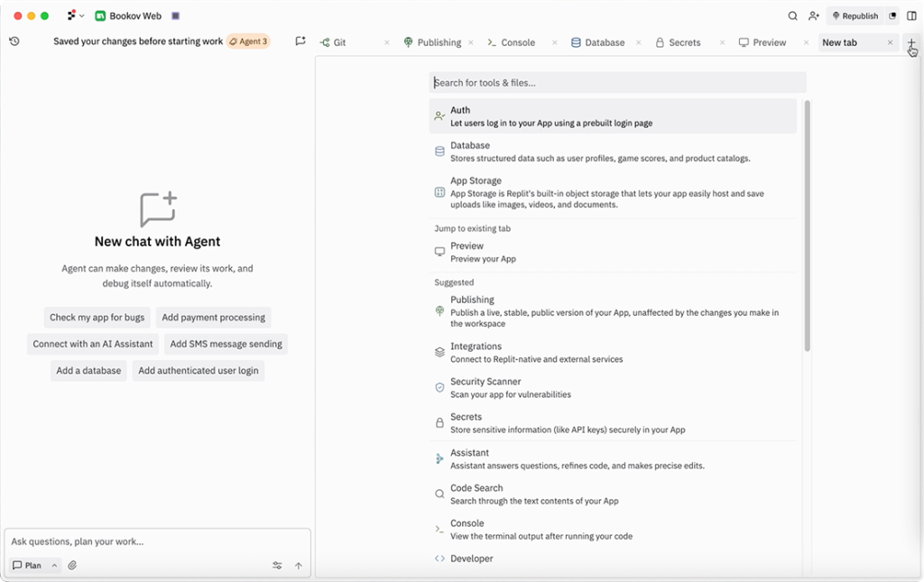The image size is (924, 582).
Task: Open agent settings sliders icon
Action: coord(277,566)
